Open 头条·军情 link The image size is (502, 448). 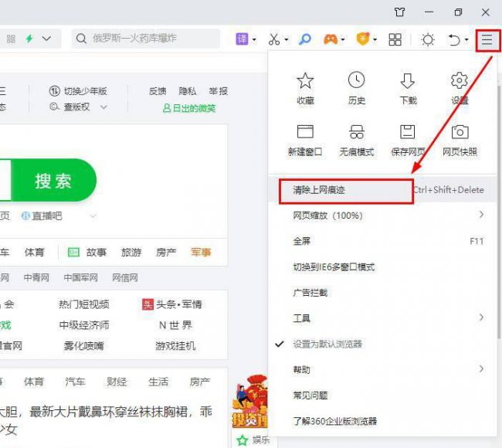[x=172, y=304]
